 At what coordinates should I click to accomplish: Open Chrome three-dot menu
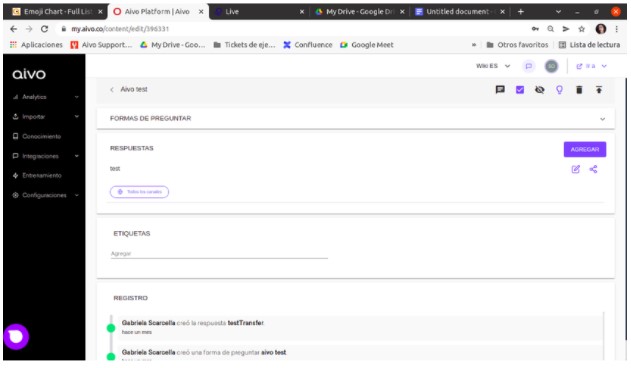(x=616, y=29)
